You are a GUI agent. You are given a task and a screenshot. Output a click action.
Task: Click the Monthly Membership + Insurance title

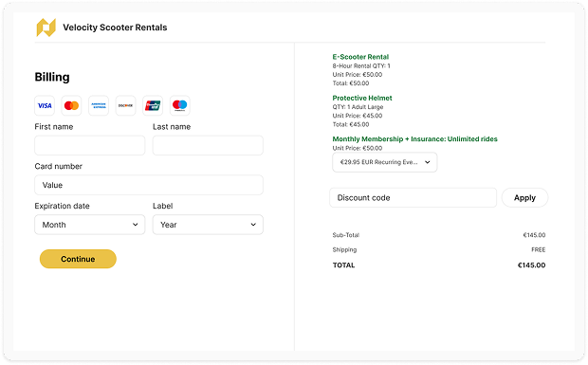click(414, 139)
